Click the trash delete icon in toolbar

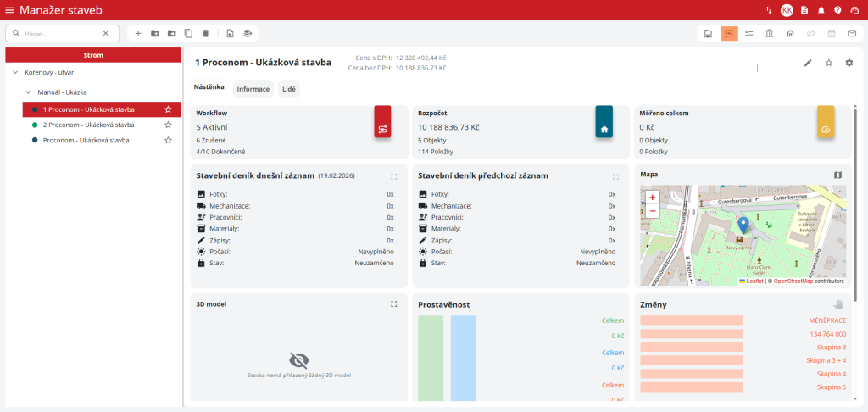(x=205, y=33)
